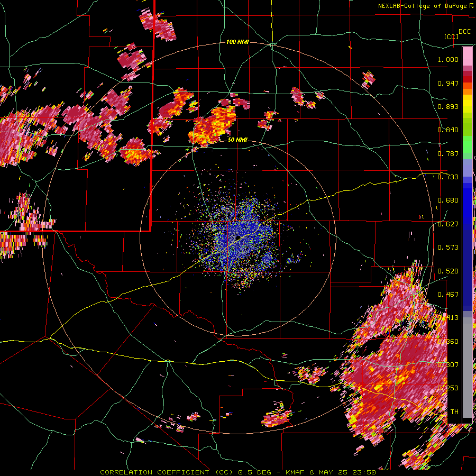Click the 0.573 scale value
The height and width of the screenshot is (476, 476).
[x=448, y=248]
